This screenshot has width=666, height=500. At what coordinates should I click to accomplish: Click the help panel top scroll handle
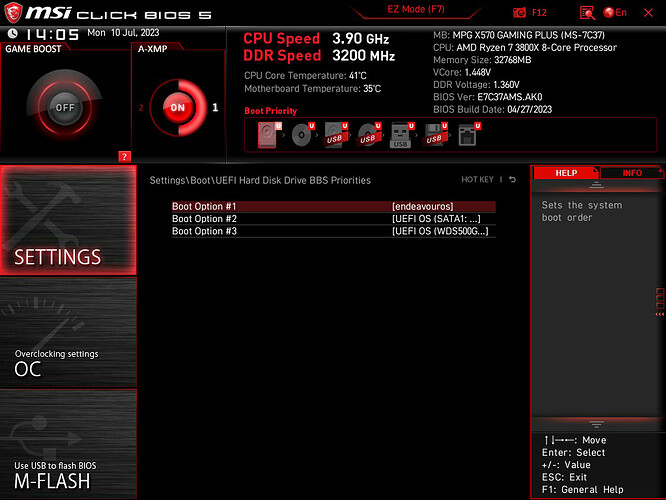coord(596,185)
